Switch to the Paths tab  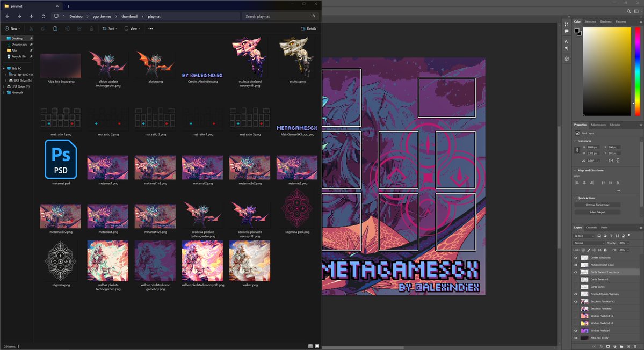point(604,227)
